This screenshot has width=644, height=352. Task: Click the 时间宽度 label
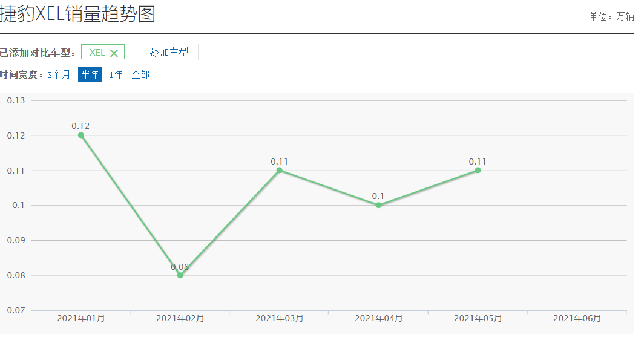point(21,74)
